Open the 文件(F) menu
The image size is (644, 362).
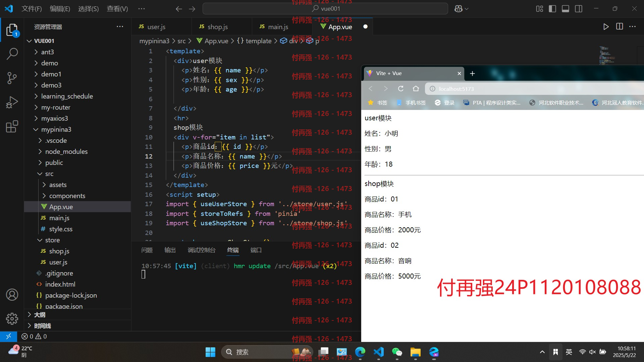[32, 9]
